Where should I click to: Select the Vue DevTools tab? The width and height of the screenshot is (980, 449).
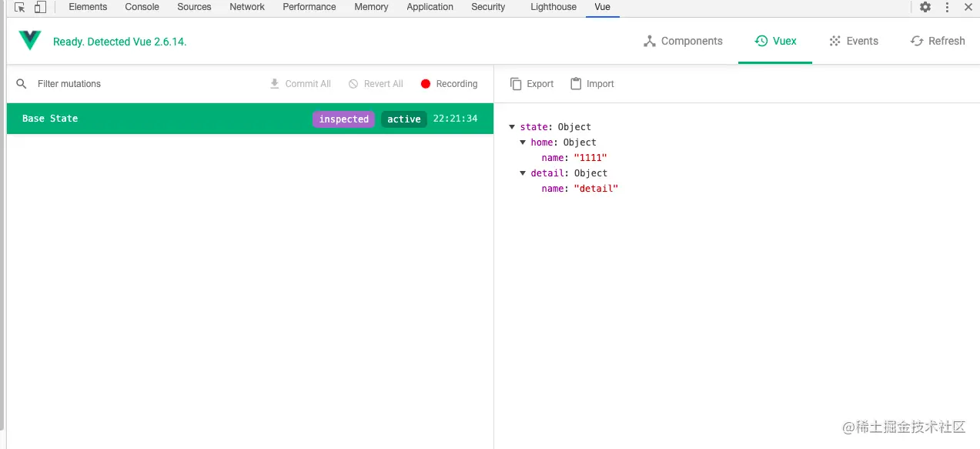click(602, 7)
